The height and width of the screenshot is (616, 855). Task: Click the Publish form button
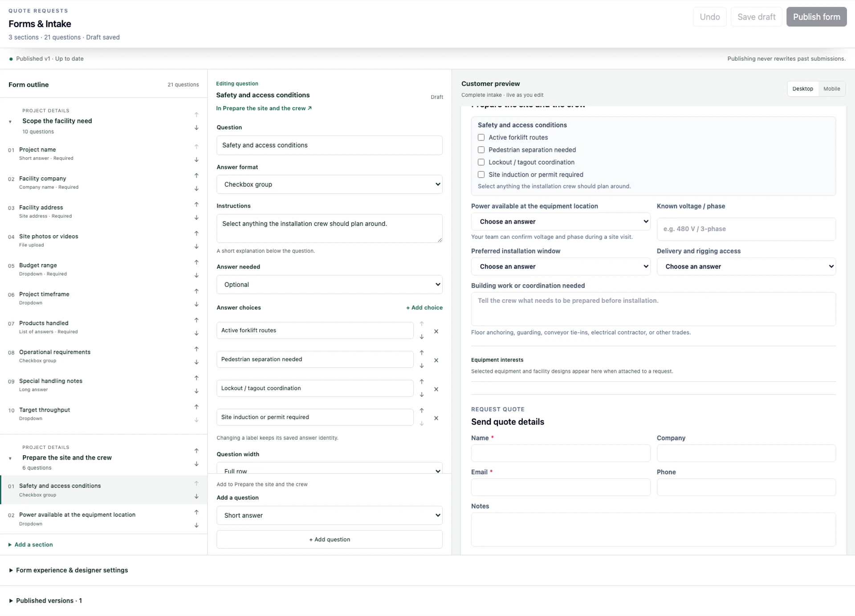pyautogui.click(x=816, y=17)
